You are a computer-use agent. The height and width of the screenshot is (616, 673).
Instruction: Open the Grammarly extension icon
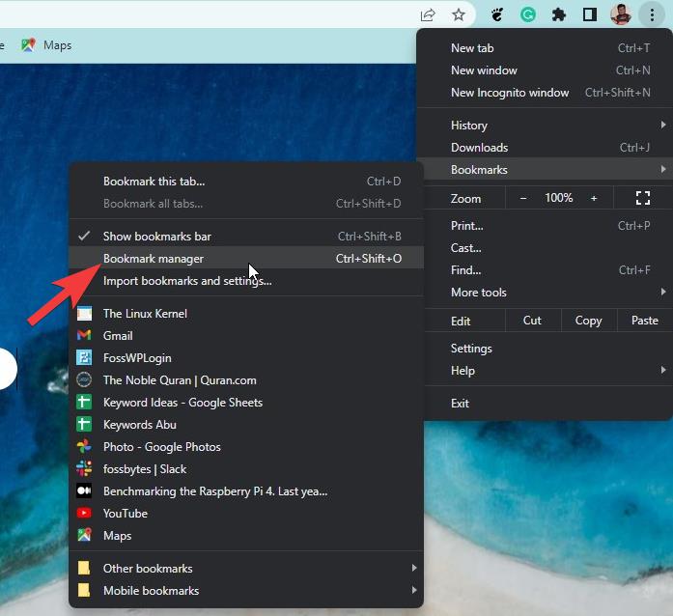[x=528, y=15]
